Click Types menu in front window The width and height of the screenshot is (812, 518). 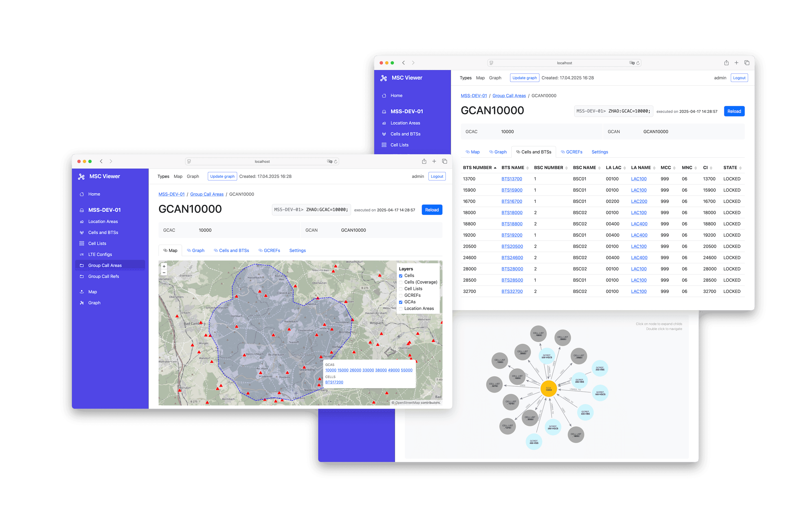pos(163,177)
